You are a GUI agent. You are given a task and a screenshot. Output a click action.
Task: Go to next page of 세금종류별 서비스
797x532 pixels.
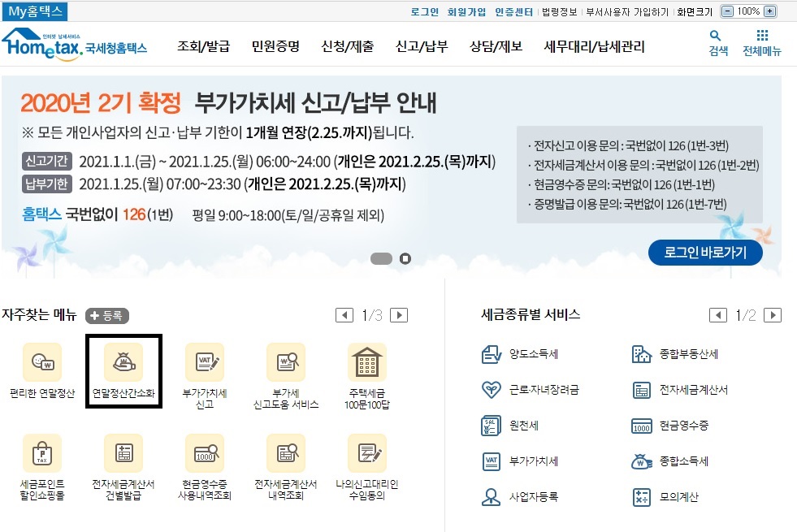773,315
